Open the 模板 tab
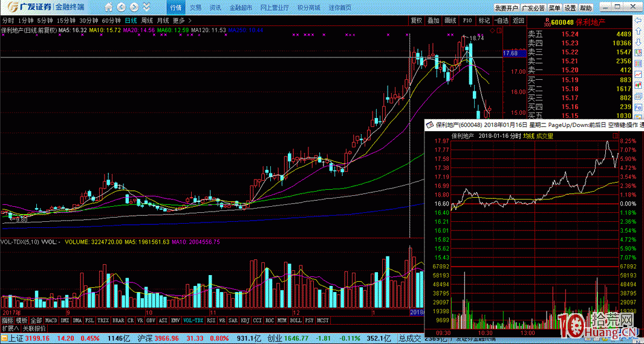This screenshot has width=644, height=344. coord(22,320)
